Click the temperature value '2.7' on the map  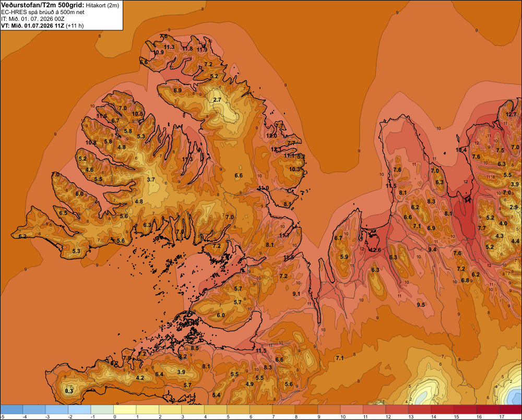click(x=217, y=100)
